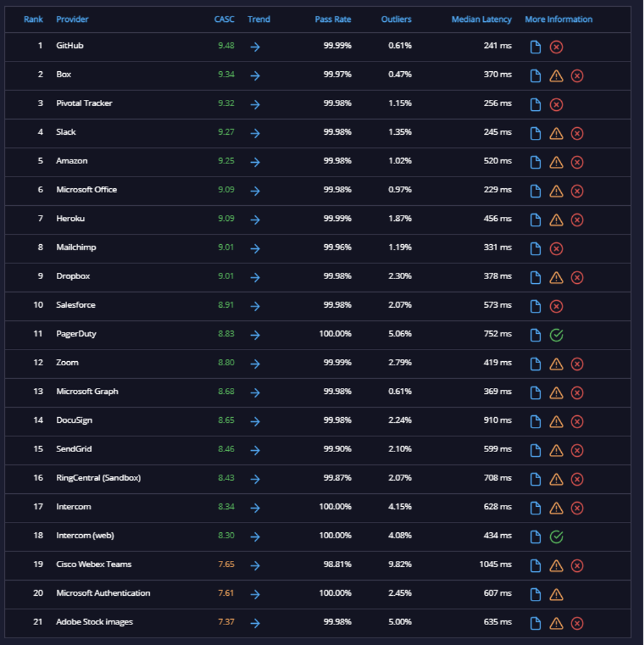Click the red error icon in Box row
The width and height of the screenshot is (644, 645).
pos(577,76)
